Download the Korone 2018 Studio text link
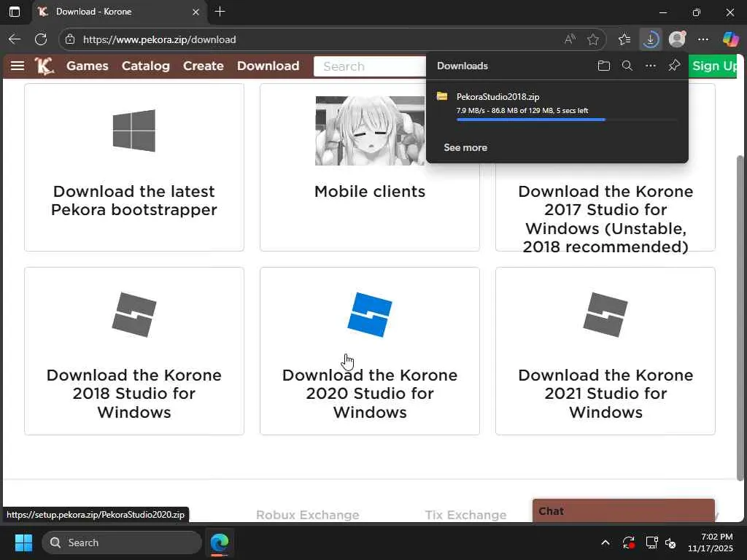Viewport: 747px width, 560px height. 134,393
